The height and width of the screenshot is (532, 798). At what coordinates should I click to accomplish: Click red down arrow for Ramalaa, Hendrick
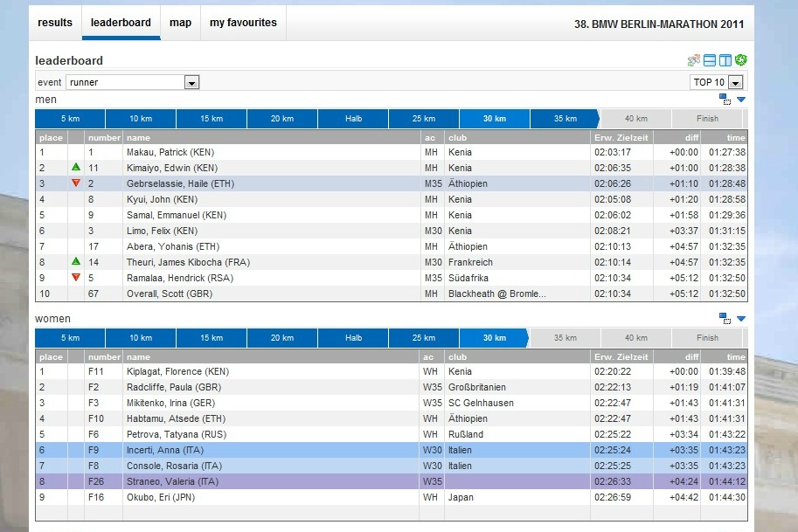tap(76, 278)
